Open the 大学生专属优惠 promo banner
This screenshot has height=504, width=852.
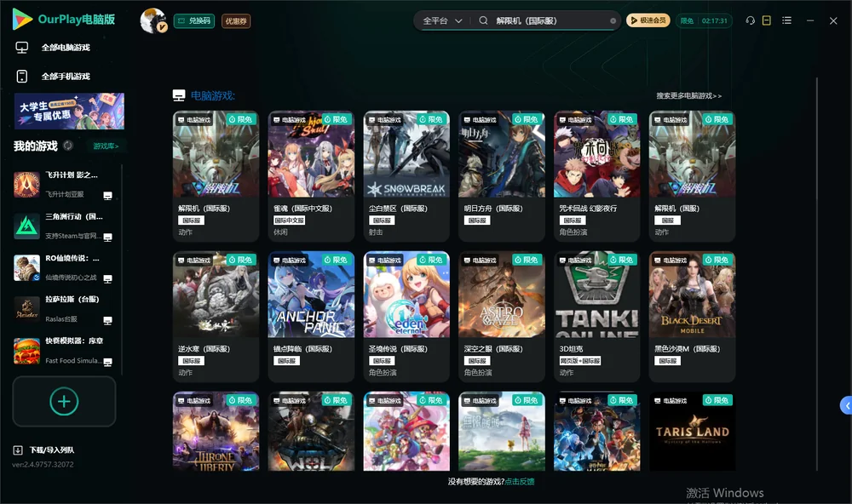69,111
